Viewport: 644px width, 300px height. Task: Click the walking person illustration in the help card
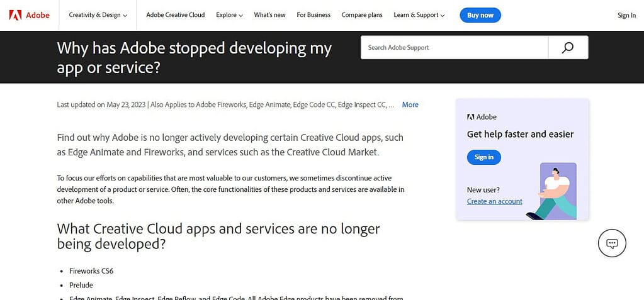pyautogui.click(x=551, y=191)
